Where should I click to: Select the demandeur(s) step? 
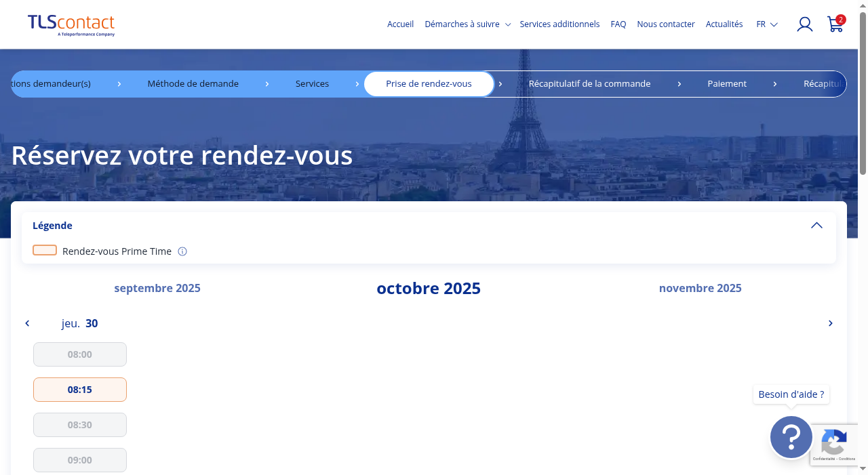(x=51, y=84)
